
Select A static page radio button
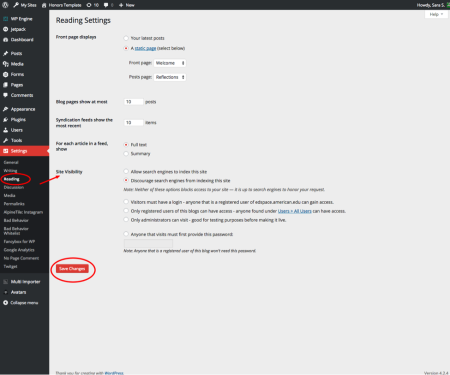(x=126, y=48)
